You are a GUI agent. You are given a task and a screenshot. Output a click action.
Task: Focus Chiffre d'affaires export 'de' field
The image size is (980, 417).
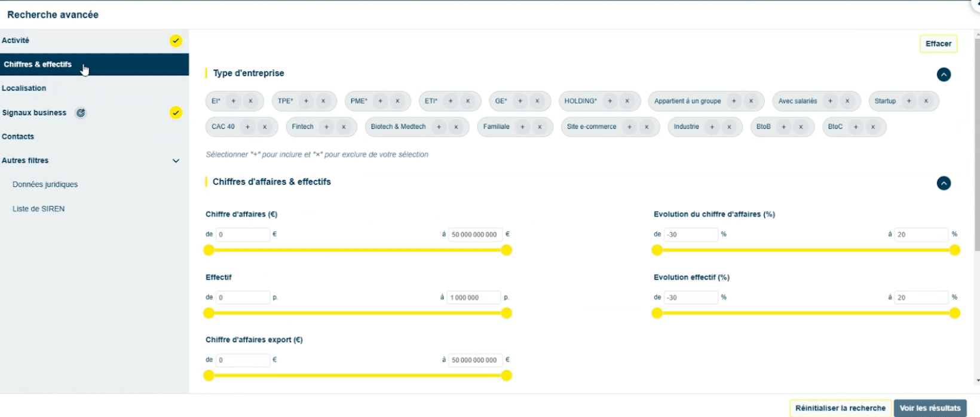243,360
